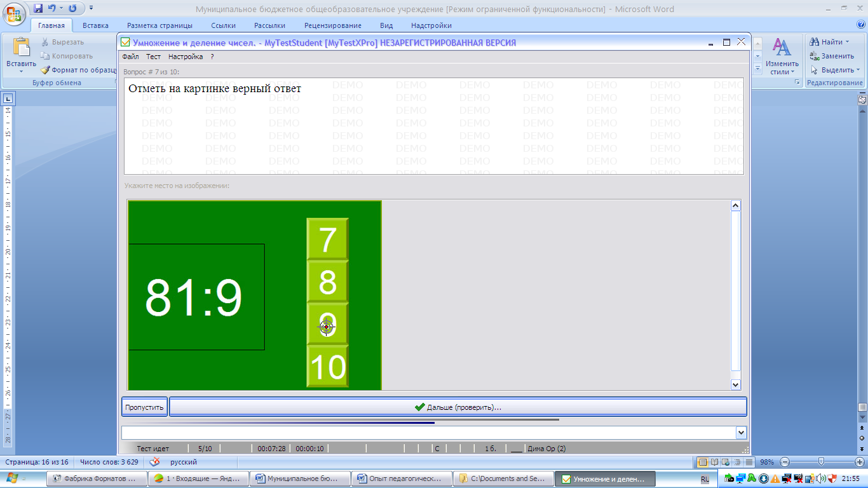Click the ruler tab selector in Word
Viewport: 868px width, 488px height.
pos(8,98)
